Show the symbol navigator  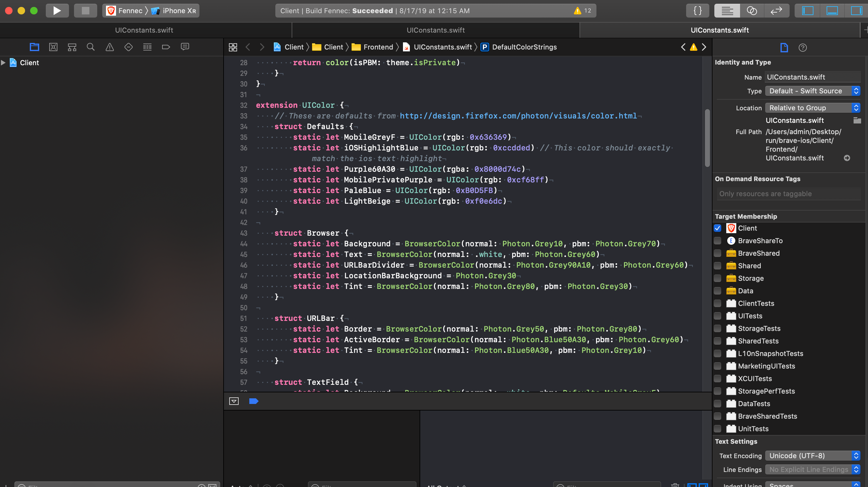coord(72,47)
